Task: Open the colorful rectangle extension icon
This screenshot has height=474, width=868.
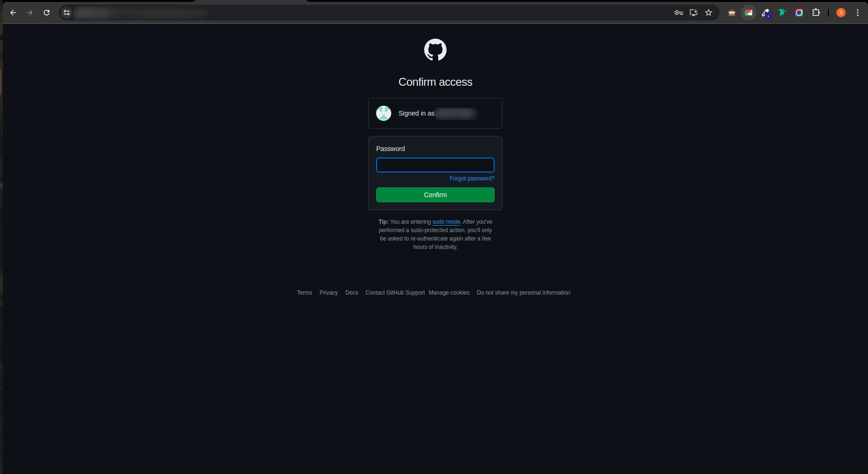Action: click(749, 13)
